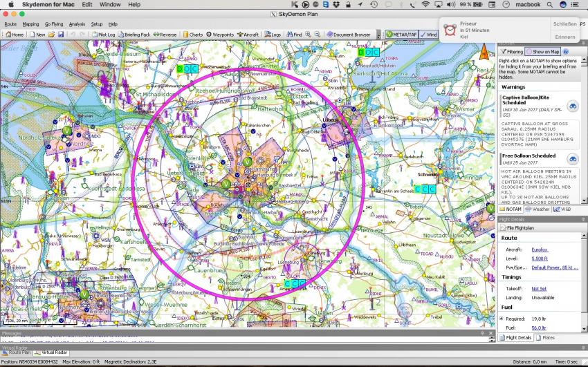Reverse the route direction
This screenshot has width=588, height=367.
165,35
